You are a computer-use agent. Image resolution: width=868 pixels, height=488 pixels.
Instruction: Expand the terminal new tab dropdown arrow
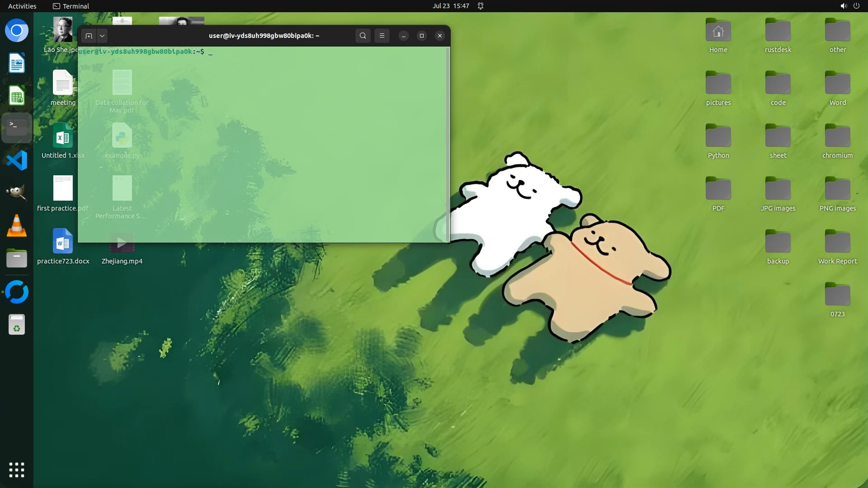[x=102, y=36]
